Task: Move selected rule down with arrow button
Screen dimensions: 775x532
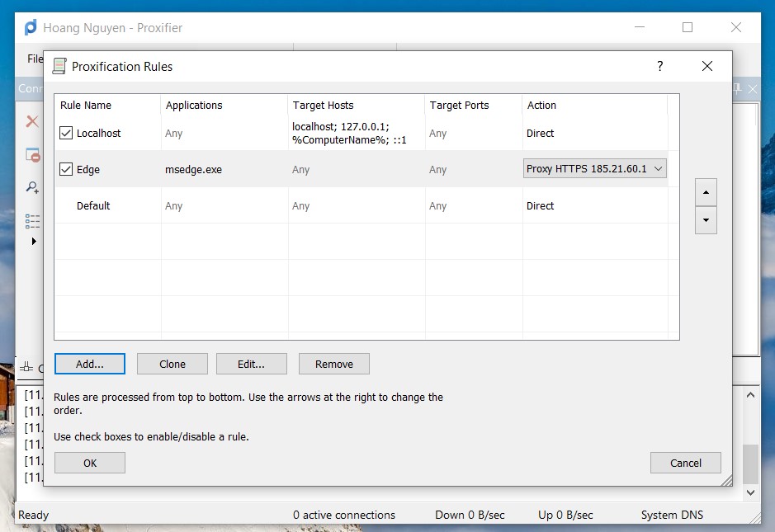Action: [706, 220]
